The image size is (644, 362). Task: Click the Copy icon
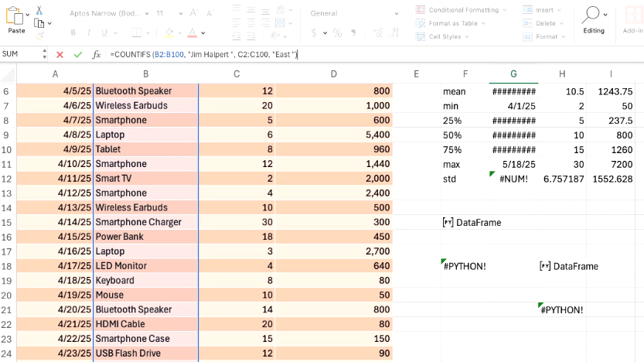pyautogui.click(x=39, y=23)
